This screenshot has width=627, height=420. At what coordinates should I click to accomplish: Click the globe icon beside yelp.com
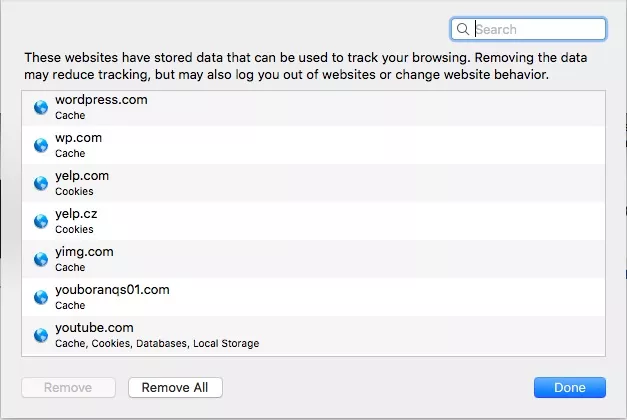point(41,184)
